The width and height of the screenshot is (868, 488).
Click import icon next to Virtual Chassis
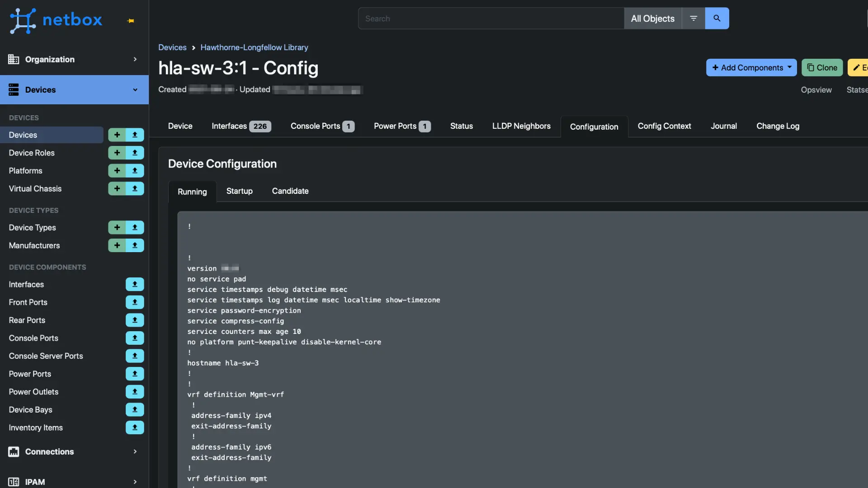tap(135, 188)
